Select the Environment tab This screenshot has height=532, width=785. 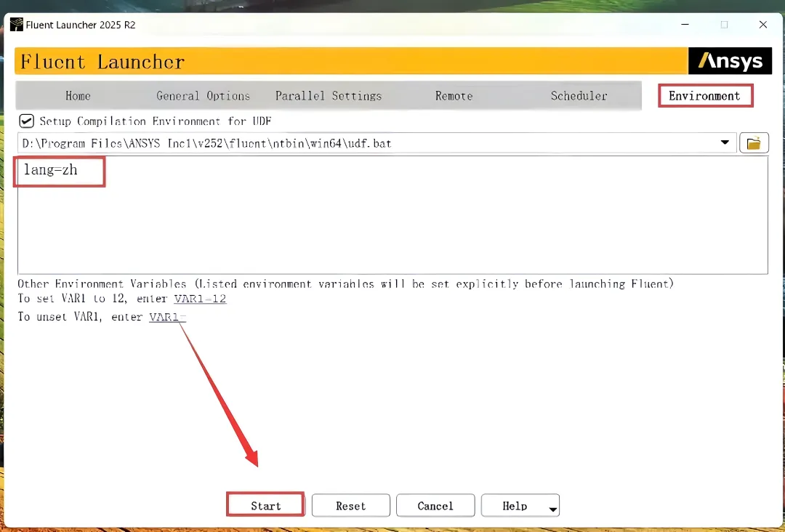[x=705, y=96]
